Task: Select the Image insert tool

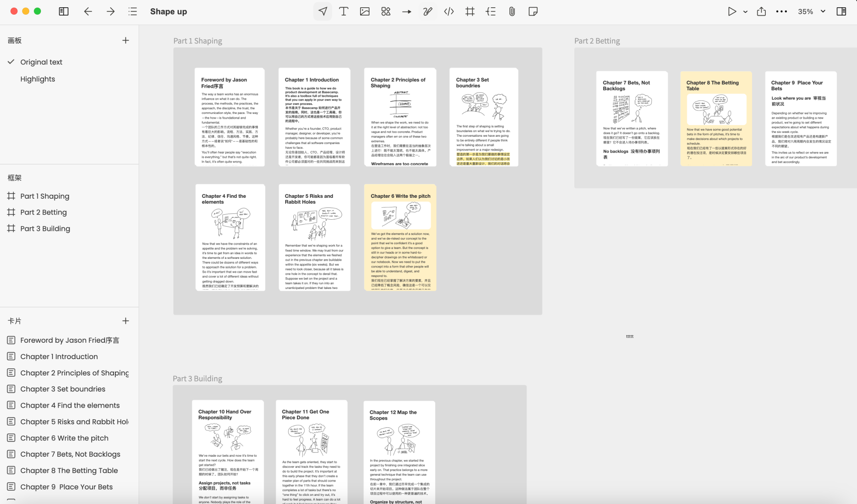Action: tap(364, 12)
